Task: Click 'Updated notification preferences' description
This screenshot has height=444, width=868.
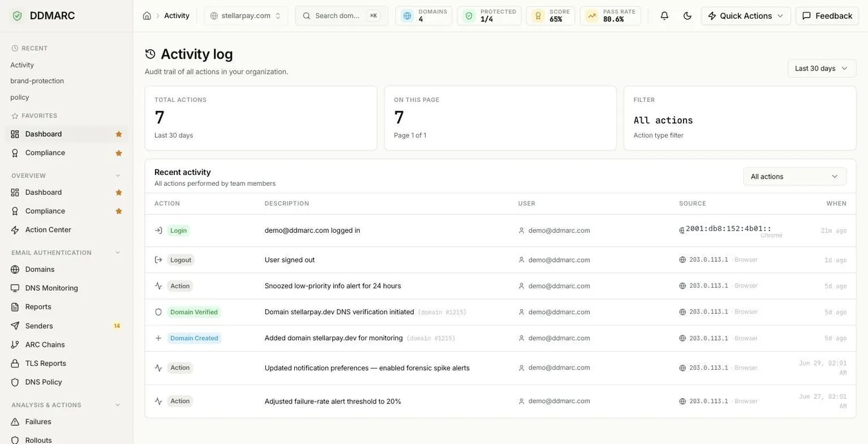Action: [x=367, y=368]
